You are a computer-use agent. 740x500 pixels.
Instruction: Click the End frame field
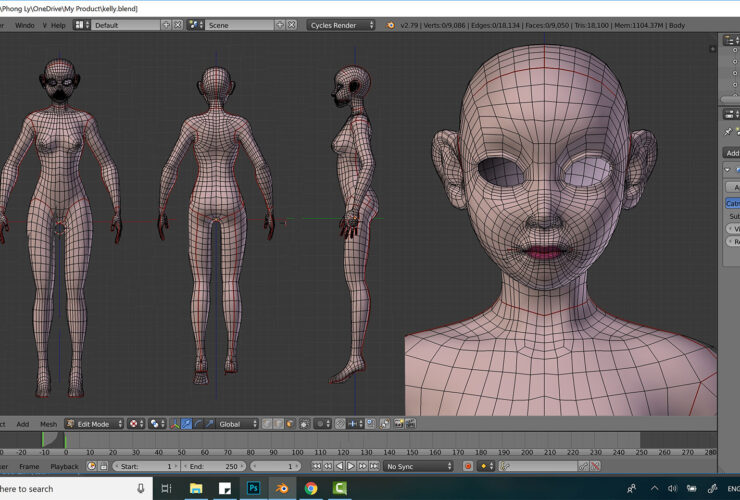[214, 466]
